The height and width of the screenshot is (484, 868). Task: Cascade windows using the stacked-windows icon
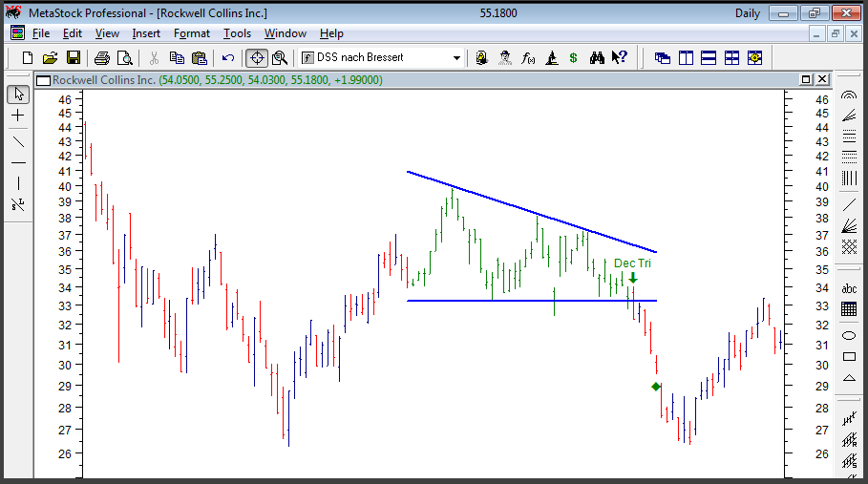coord(663,57)
